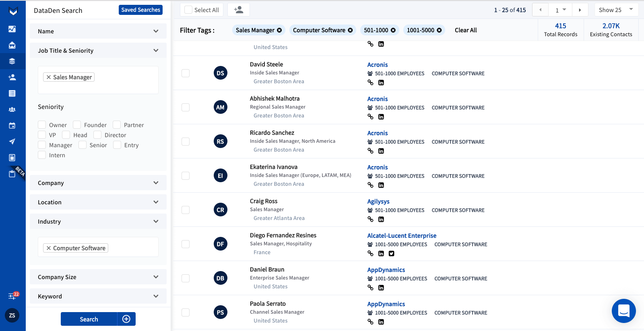644x331 pixels.
Task: Open Saved Searches
Action: 140,10
